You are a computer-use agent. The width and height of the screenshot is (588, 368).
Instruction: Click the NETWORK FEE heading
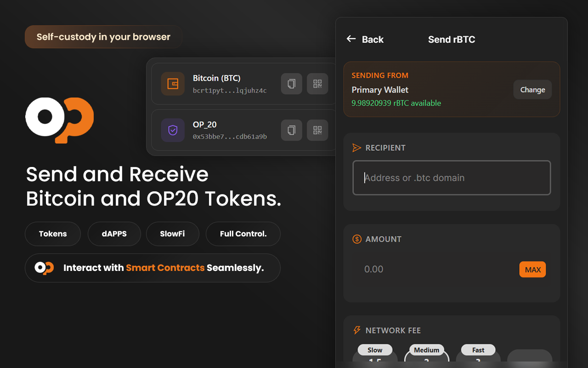[393, 330]
